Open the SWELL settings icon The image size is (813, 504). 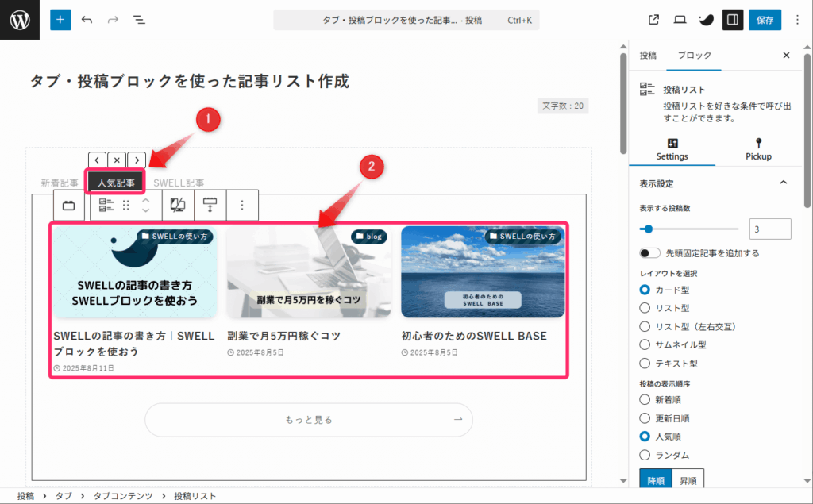point(706,20)
